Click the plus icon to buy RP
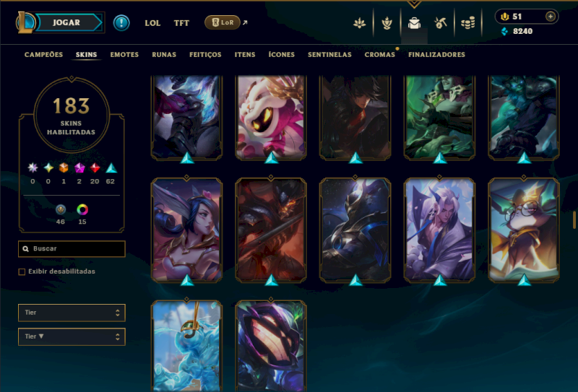Screen dimensions: 578x392 tap(551, 17)
